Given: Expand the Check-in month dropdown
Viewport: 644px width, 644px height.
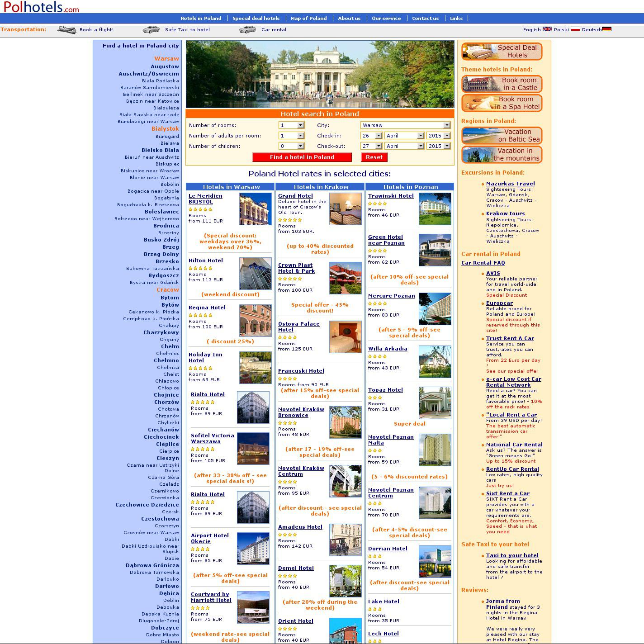Looking at the screenshot, I should click(404, 136).
